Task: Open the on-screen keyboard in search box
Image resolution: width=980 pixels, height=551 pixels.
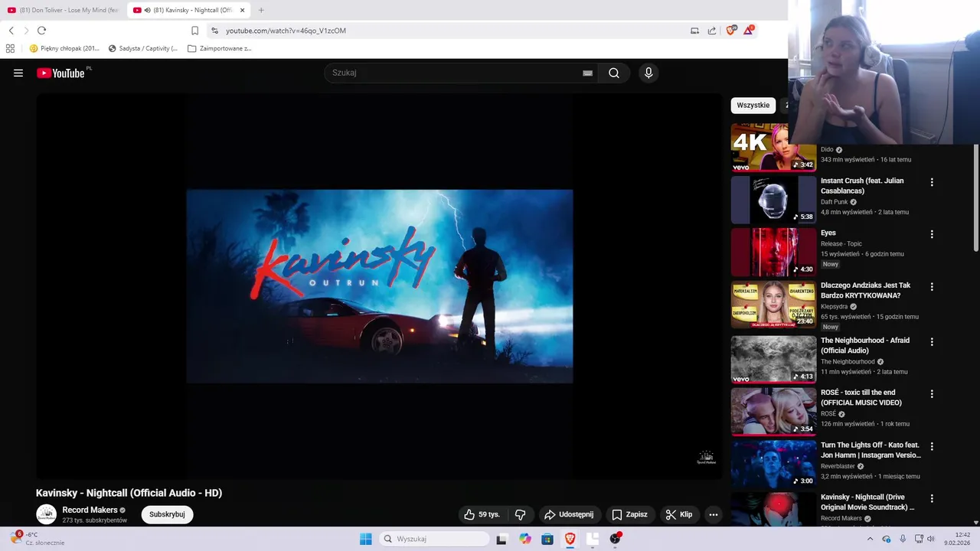Action: (x=587, y=73)
